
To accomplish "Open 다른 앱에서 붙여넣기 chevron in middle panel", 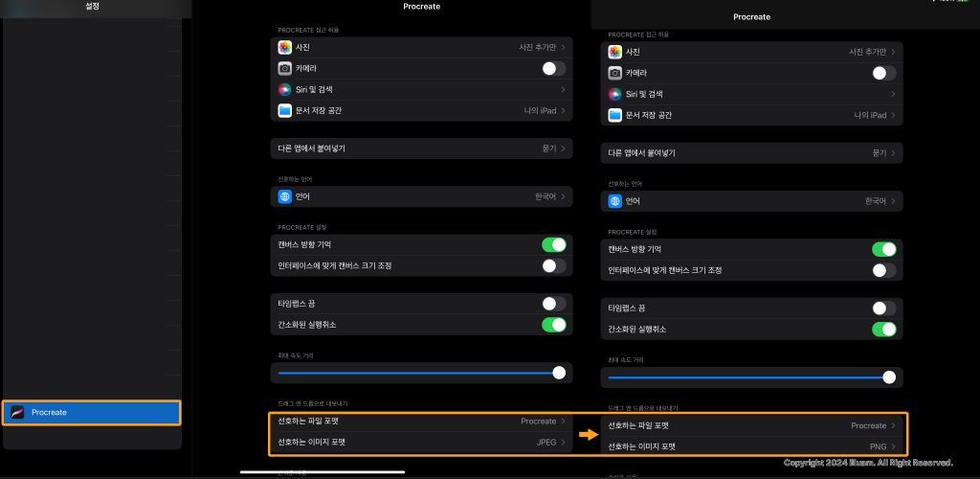I will (x=563, y=148).
